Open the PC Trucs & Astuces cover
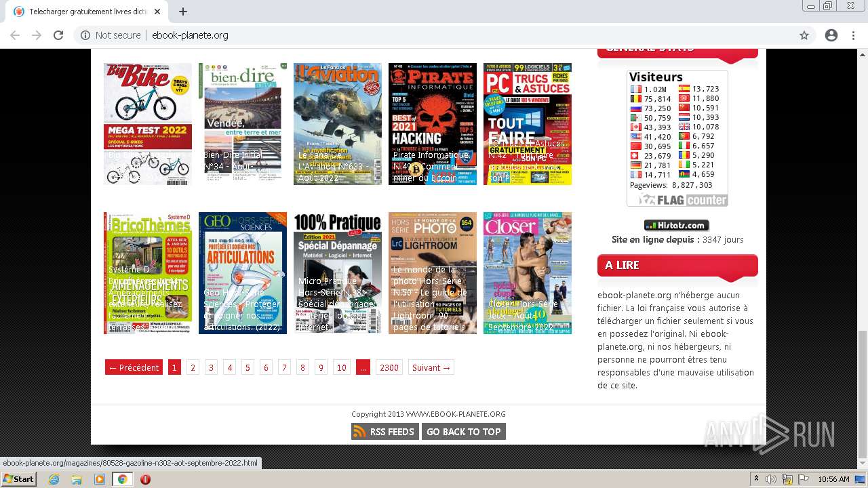Image resolution: width=868 pixels, height=488 pixels. click(528, 124)
